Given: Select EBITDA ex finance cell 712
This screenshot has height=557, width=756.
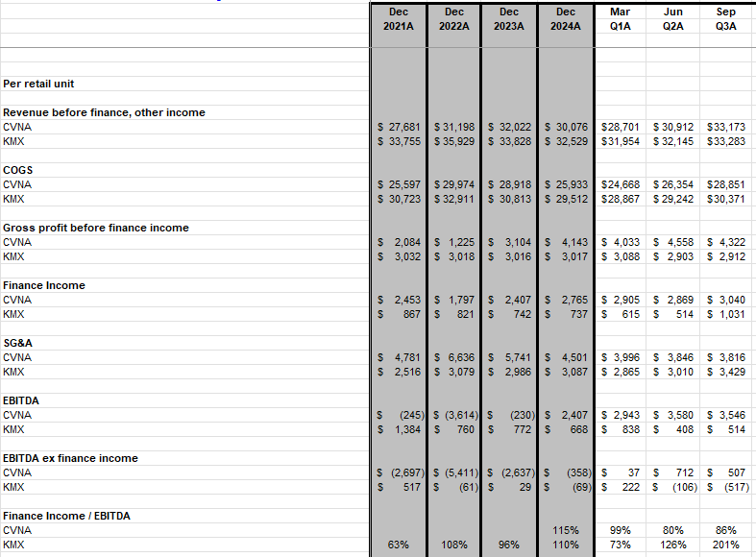Looking at the screenshot, I should click(x=673, y=473).
